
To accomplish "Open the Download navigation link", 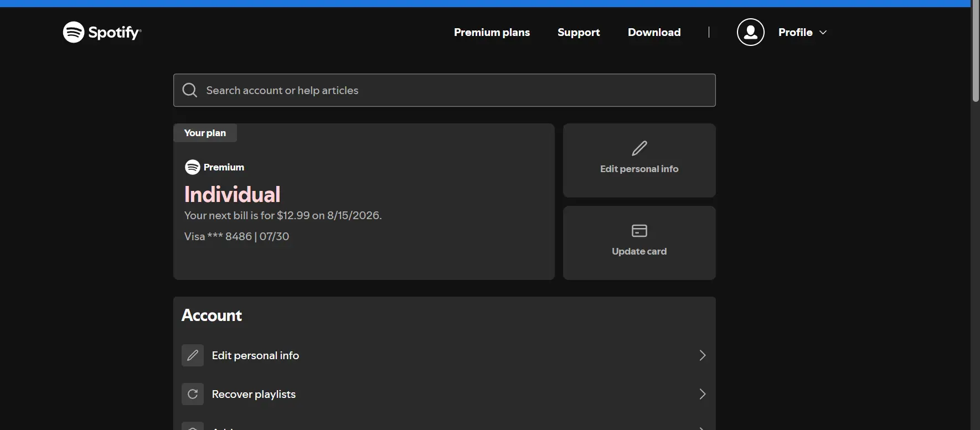I will tap(654, 32).
